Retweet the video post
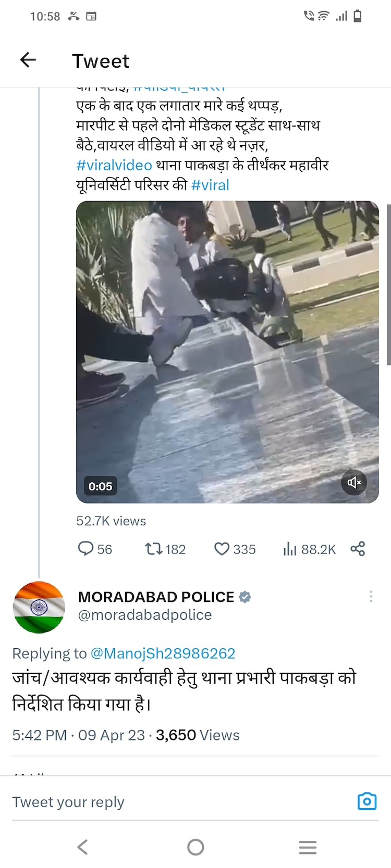The height and width of the screenshot is (868, 391). (154, 549)
